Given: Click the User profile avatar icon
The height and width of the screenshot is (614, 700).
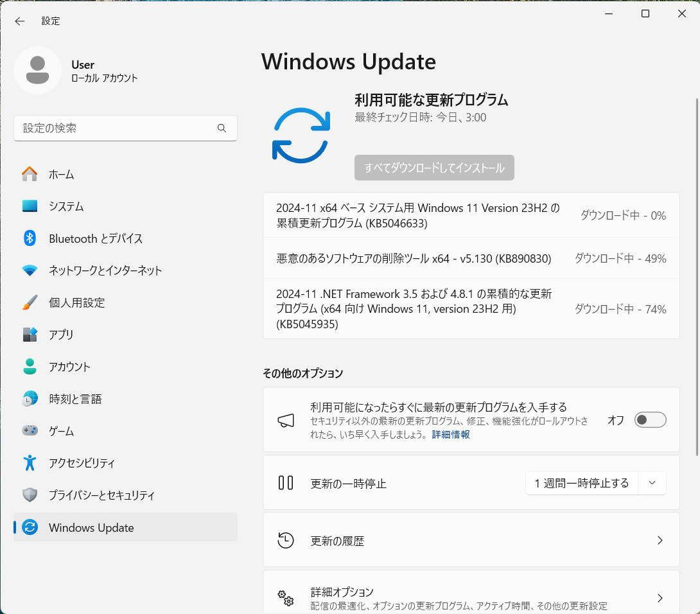Looking at the screenshot, I should click(x=37, y=70).
